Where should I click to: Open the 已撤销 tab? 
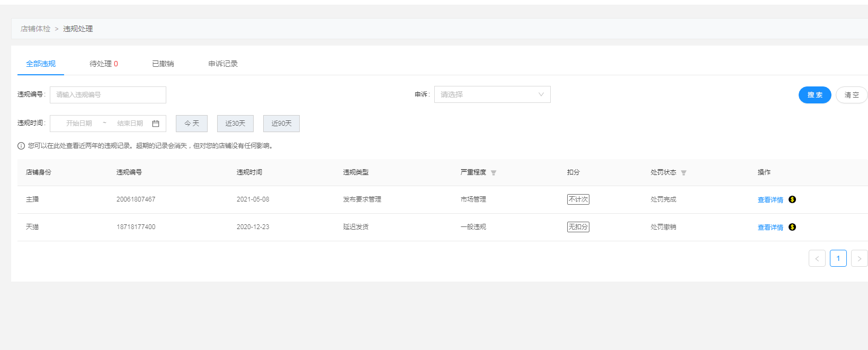[x=163, y=64]
